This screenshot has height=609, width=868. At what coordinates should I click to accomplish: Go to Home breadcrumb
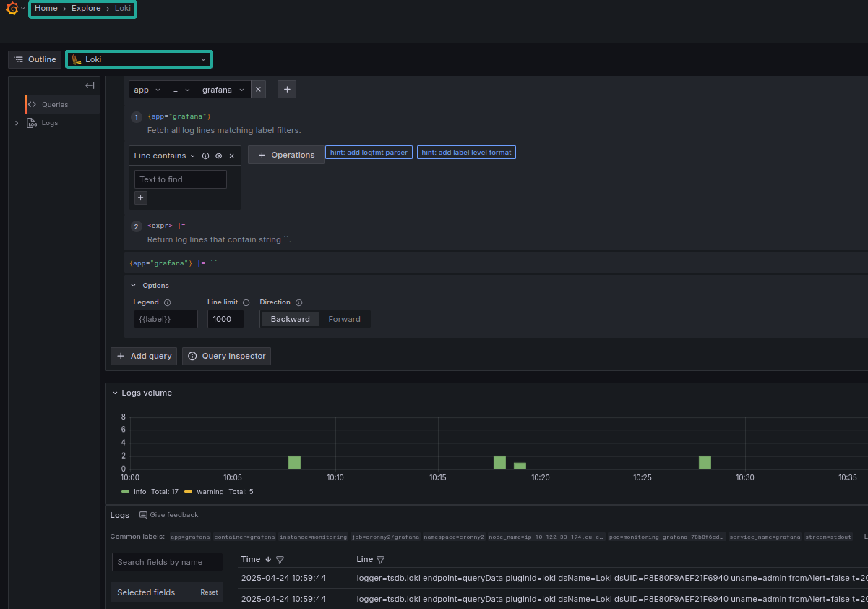46,8
